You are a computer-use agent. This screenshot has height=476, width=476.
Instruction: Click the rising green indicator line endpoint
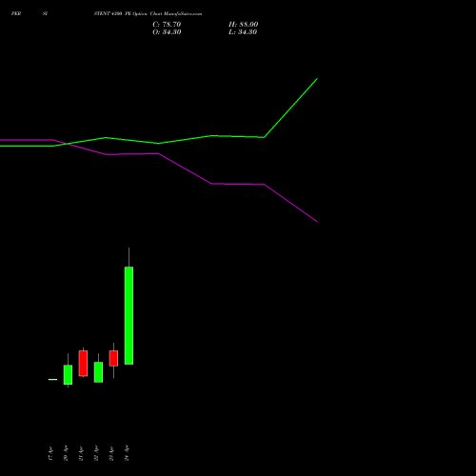317,79
